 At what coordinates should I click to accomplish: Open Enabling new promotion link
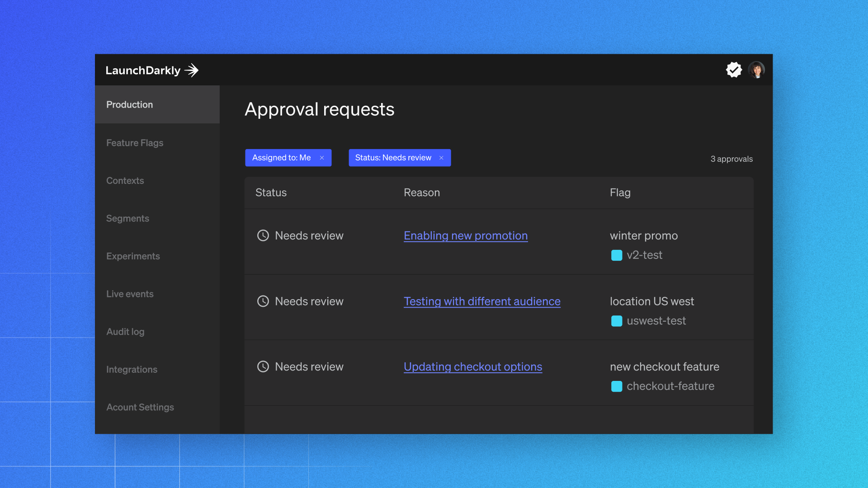coord(466,235)
